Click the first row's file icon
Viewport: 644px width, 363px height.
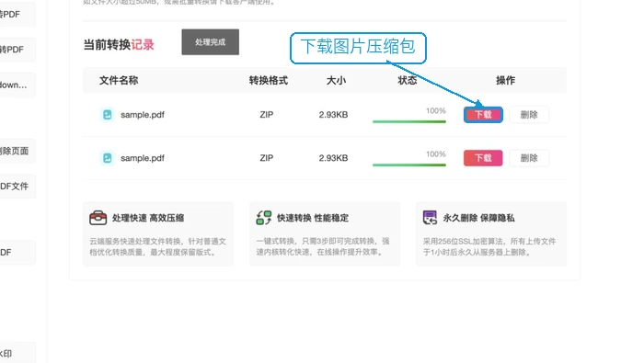108,115
